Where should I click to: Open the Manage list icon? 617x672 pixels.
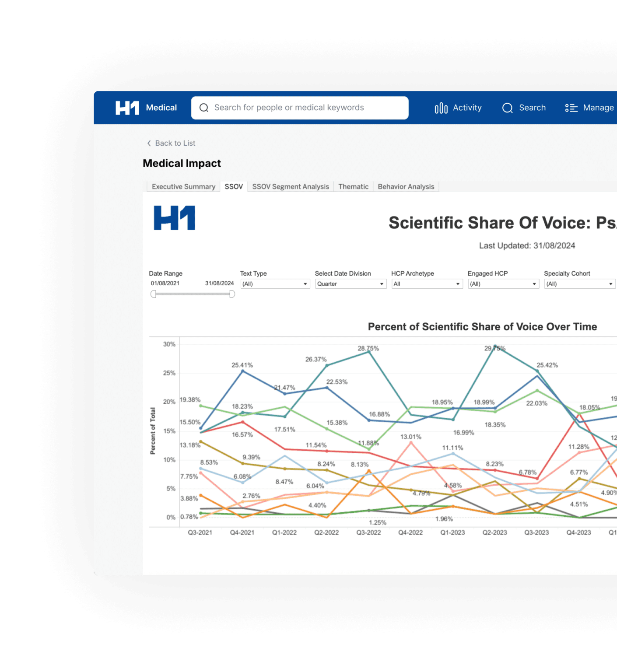(x=571, y=108)
